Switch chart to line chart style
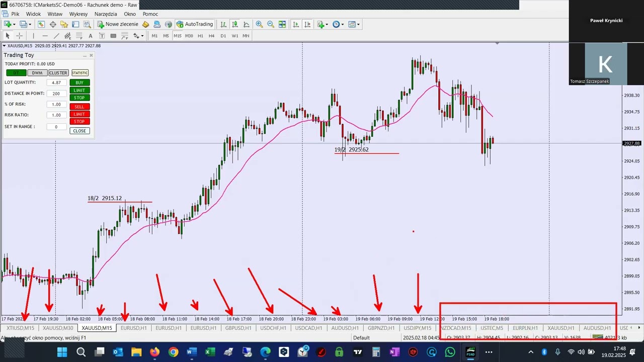This screenshot has height=362, width=644. pos(247,24)
